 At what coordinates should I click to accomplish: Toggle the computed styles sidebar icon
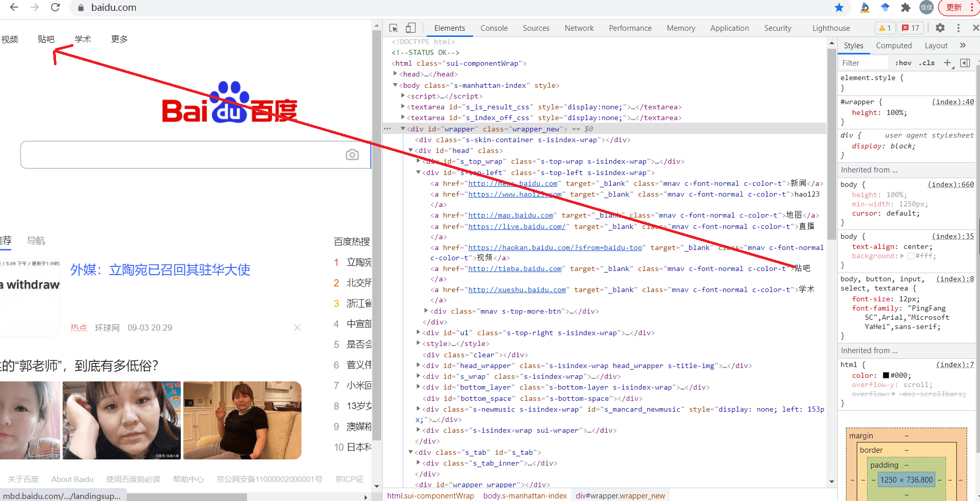click(965, 63)
